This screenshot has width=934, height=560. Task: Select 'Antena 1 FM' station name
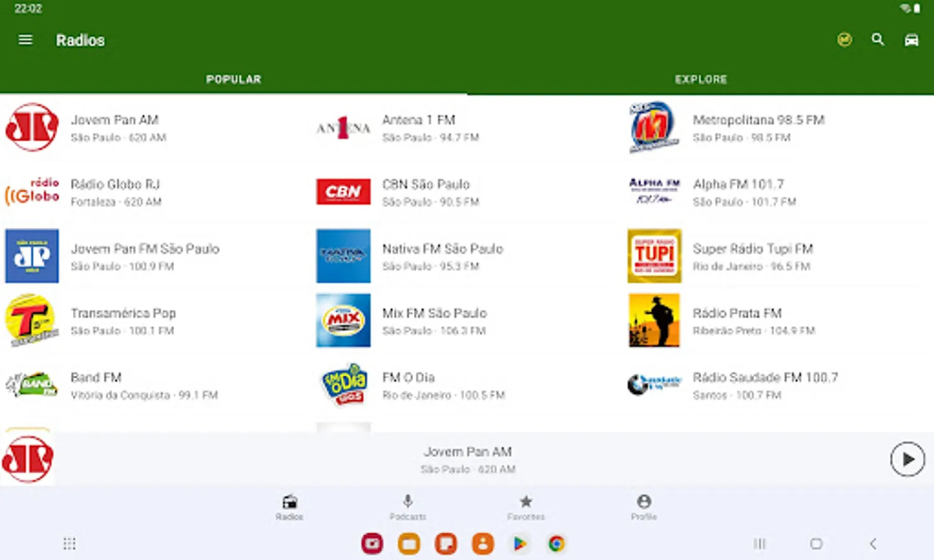click(x=419, y=119)
